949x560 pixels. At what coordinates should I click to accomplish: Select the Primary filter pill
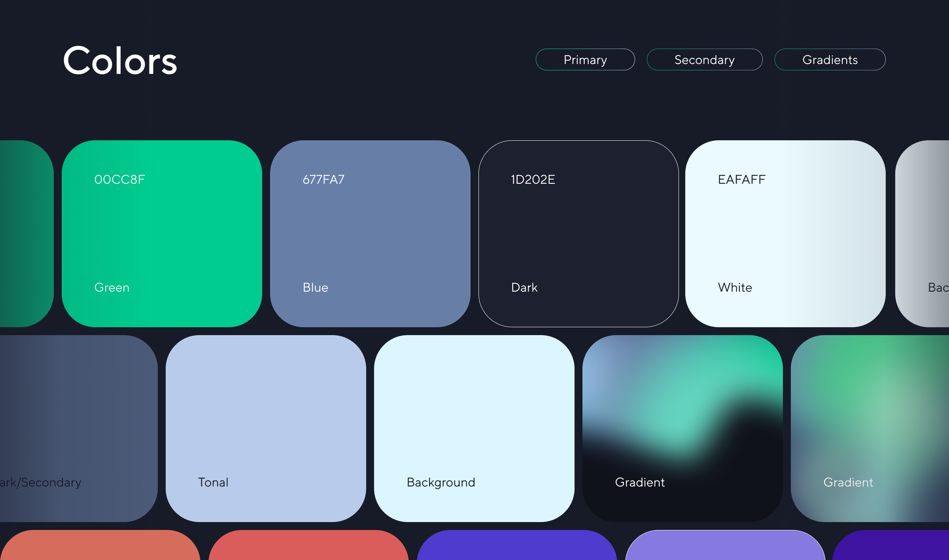click(x=585, y=60)
